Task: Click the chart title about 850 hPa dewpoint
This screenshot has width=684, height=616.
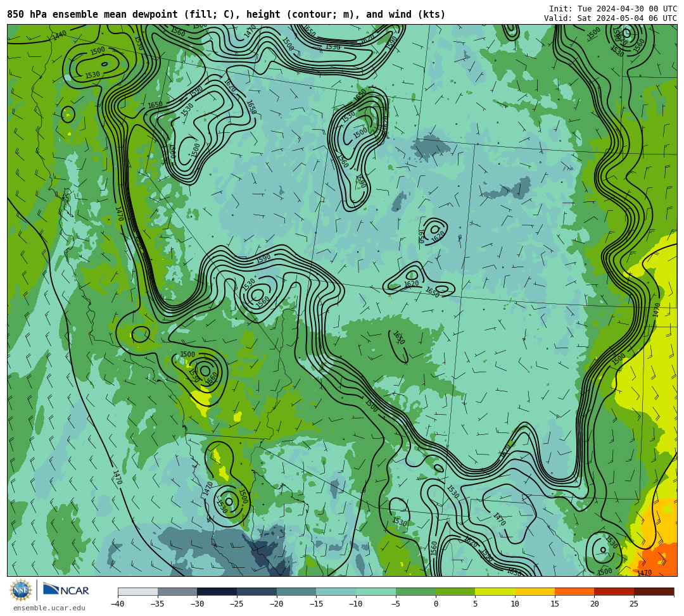Action: click(226, 15)
